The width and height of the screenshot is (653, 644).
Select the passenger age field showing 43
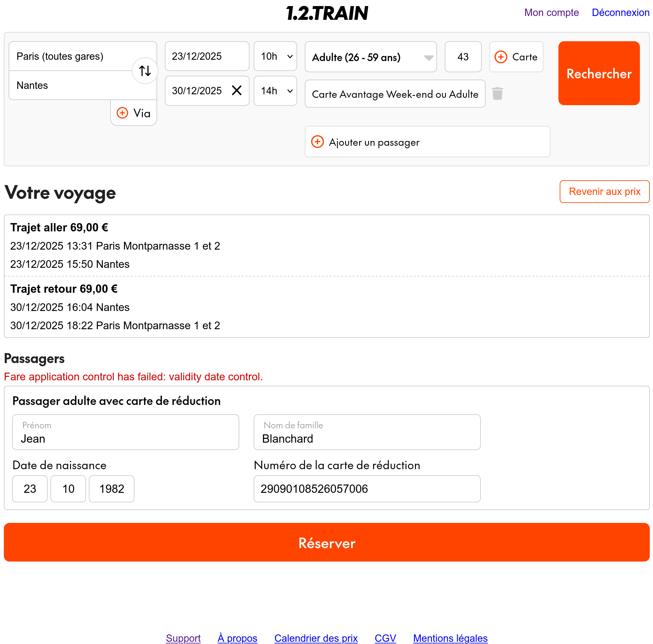[463, 57]
